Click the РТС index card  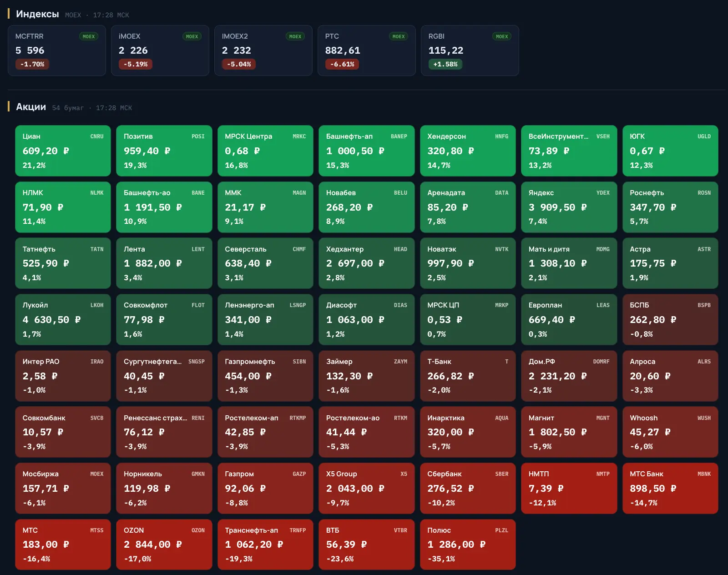(367, 50)
